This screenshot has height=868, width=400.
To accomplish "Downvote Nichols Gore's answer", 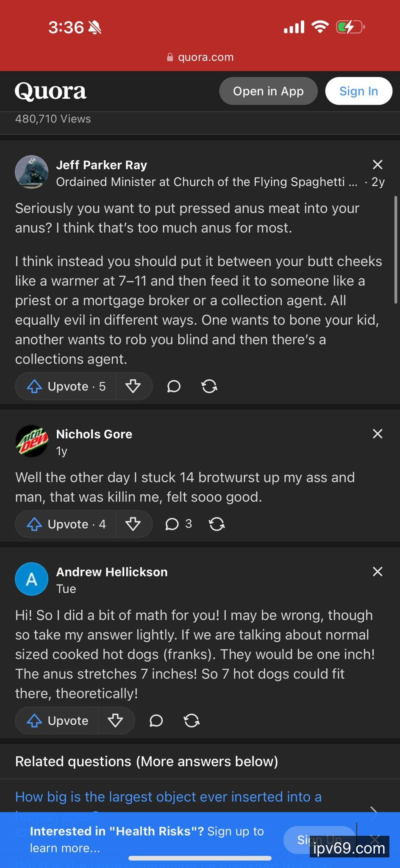I will 133,524.
